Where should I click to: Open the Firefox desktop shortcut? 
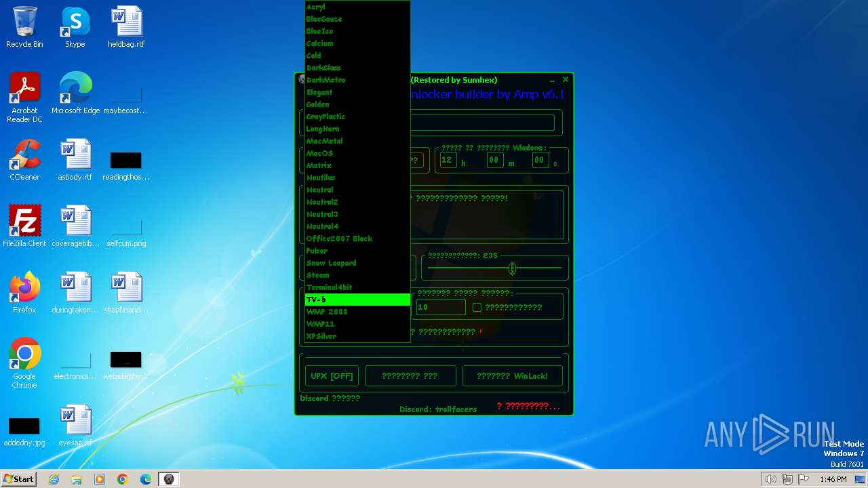[x=24, y=293]
